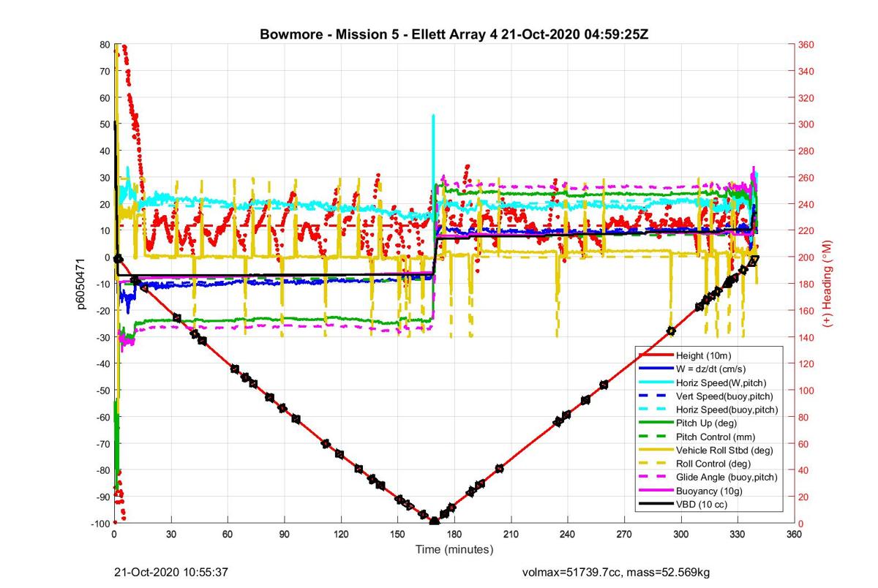Click the 280 tick on the Heading axis
The width and height of the screenshot is (878, 588).
pos(806,151)
